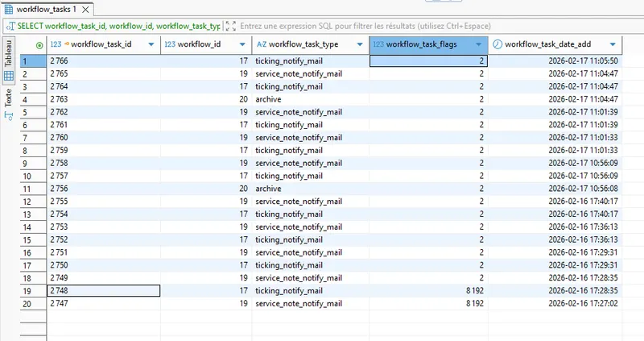Image resolution: width=644 pixels, height=341 pixels.
Task: Click archive type cell in row 11
Action: point(311,189)
